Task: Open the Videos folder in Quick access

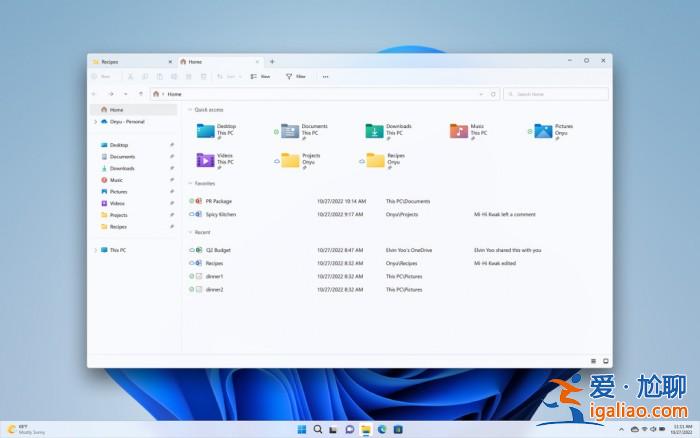Action: pos(206,159)
